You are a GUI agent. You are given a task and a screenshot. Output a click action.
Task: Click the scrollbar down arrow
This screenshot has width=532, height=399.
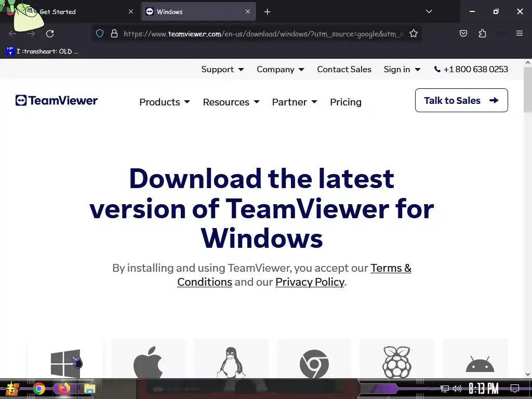528,375
